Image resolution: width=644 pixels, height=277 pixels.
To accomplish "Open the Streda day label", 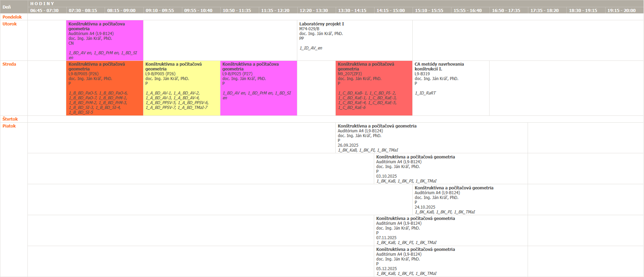I will pyautogui.click(x=9, y=64).
